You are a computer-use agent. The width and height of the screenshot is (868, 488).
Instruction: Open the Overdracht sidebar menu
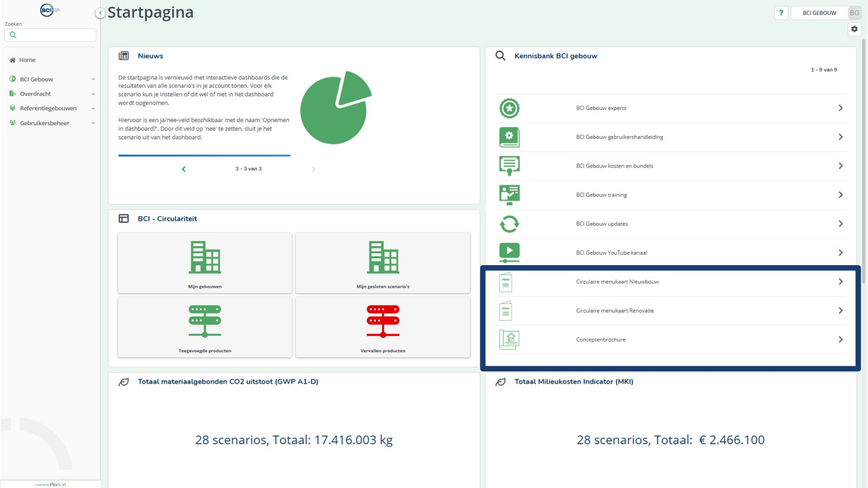(35, 94)
